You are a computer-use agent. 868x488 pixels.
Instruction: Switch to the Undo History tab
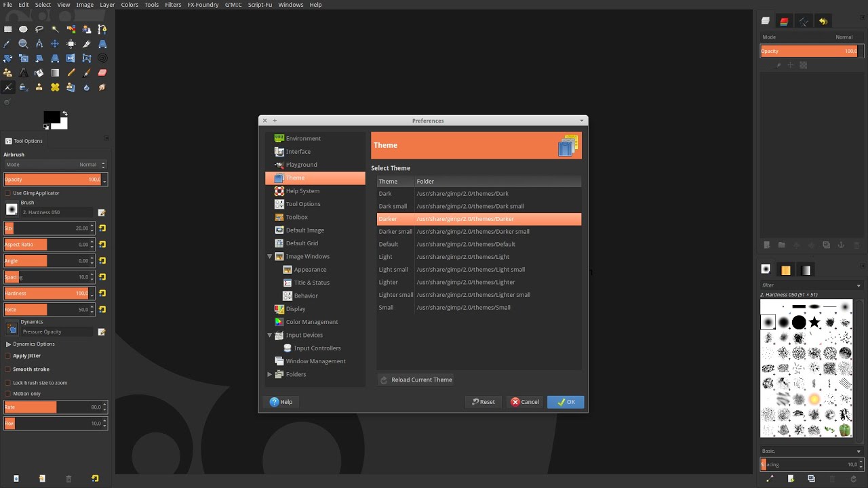click(x=823, y=21)
